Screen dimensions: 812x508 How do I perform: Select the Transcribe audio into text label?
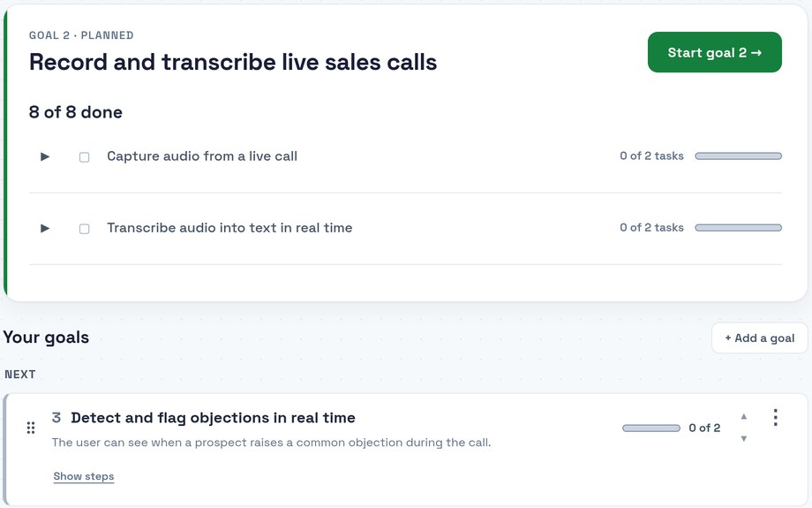point(229,228)
